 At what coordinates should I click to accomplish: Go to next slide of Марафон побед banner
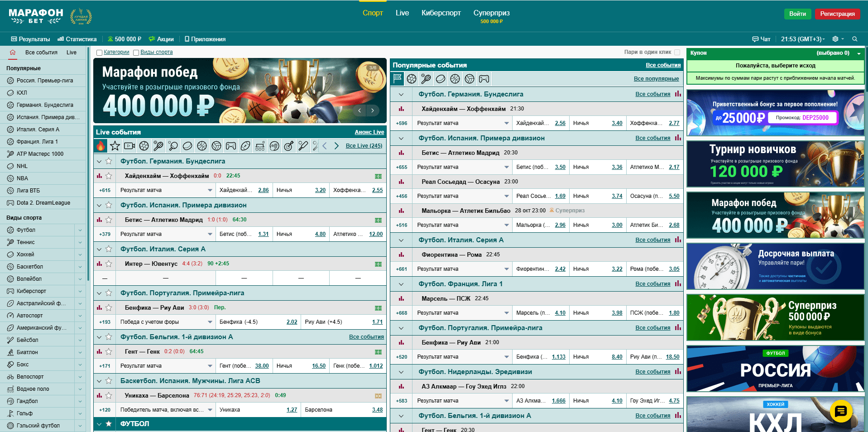(373, 110)
